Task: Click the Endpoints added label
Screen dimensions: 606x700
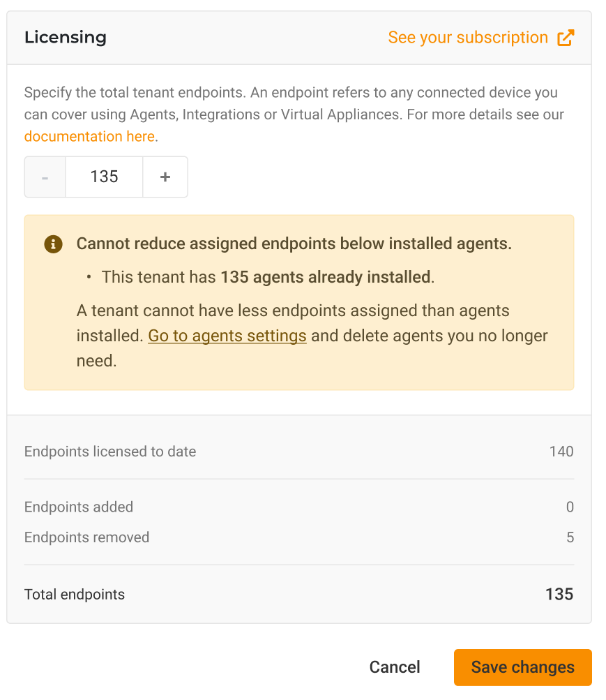Action: 79,507
